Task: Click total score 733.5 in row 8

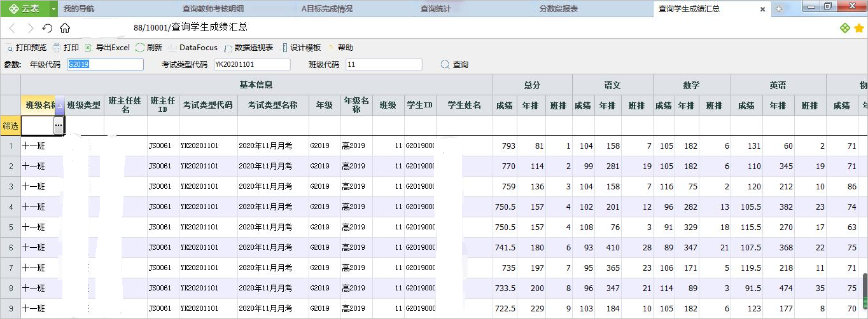Action: pyautogui.click(x=505, y=288)
